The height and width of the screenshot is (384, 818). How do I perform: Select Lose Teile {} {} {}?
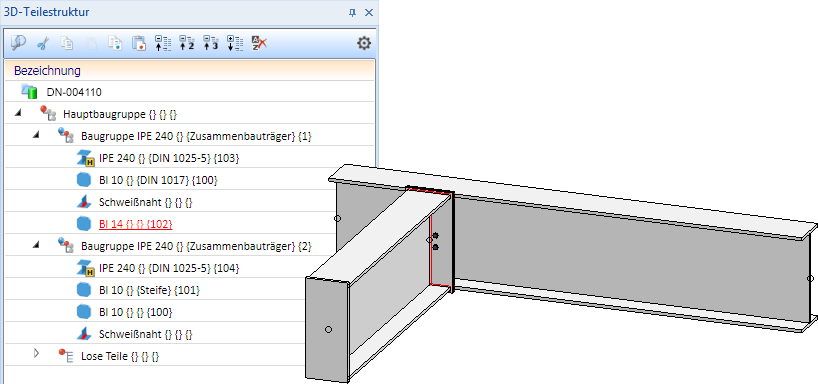click(x=120, y=357)
